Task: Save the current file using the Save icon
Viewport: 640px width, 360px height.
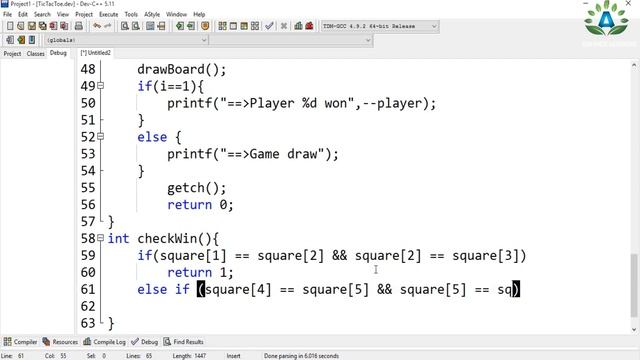Action: [32, 26]
